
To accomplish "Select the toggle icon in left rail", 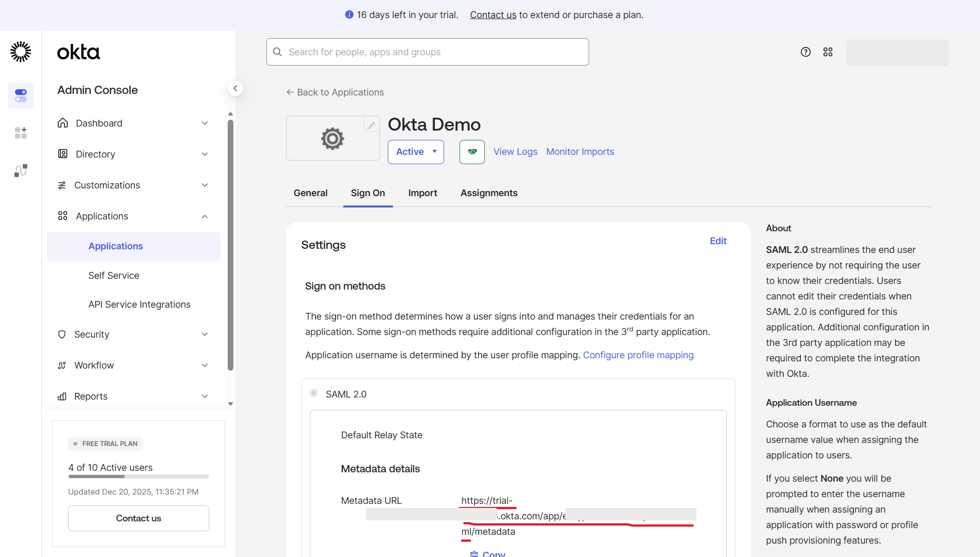I will coord(21,96).
